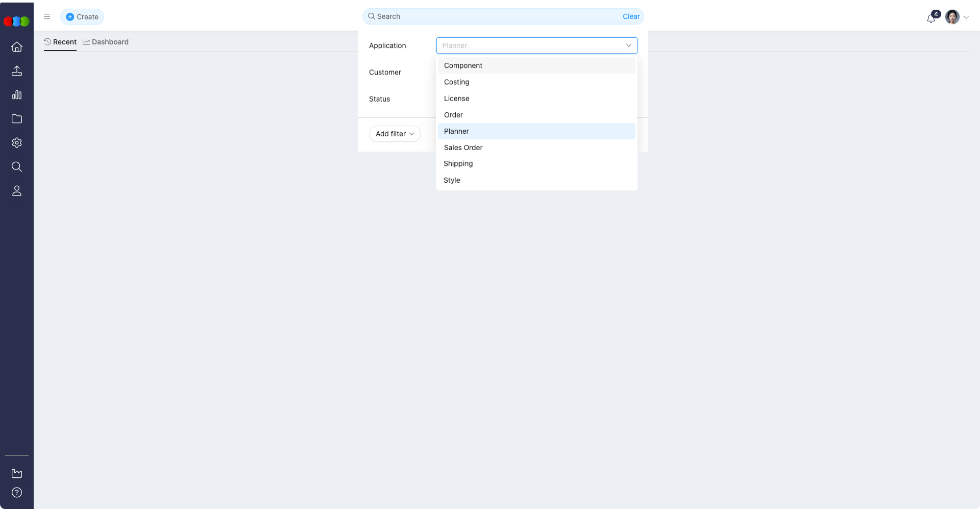
Task: Click the Create button
Action: (82, 17)
